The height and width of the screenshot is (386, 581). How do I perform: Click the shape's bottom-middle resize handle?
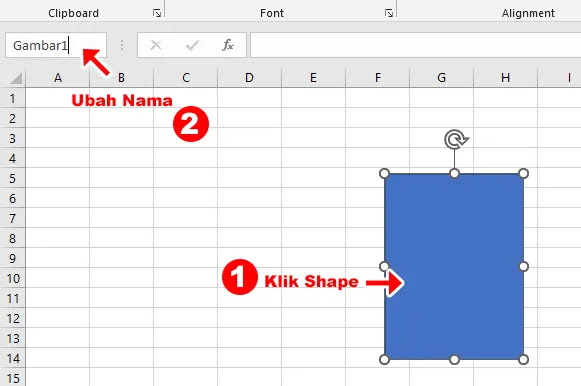click(x=454, y=359)
